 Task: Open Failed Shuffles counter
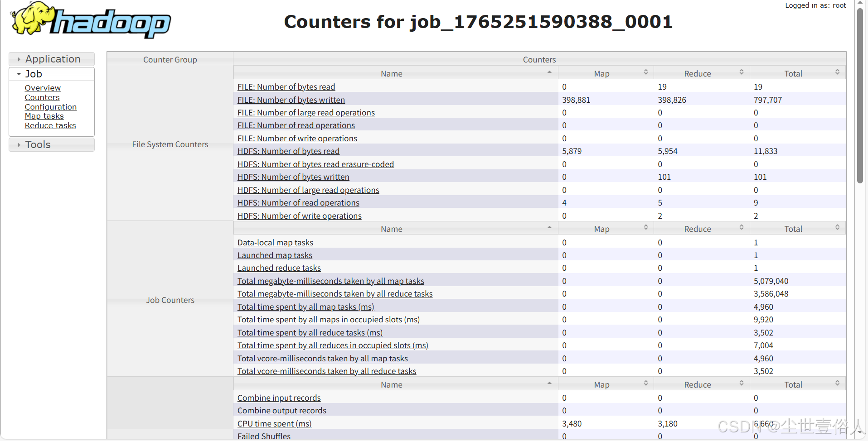click(x=264, y=436)
